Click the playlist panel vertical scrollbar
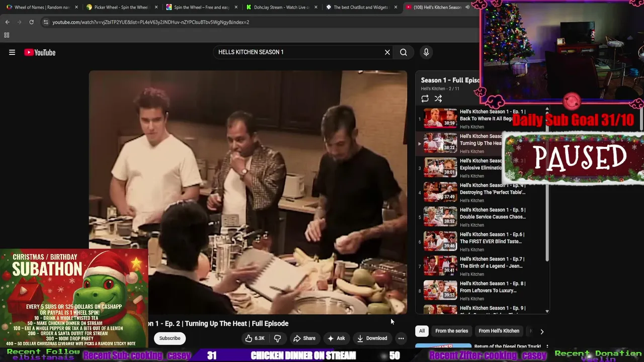Screen dimensions: 644x362 (x=547, y=186)
